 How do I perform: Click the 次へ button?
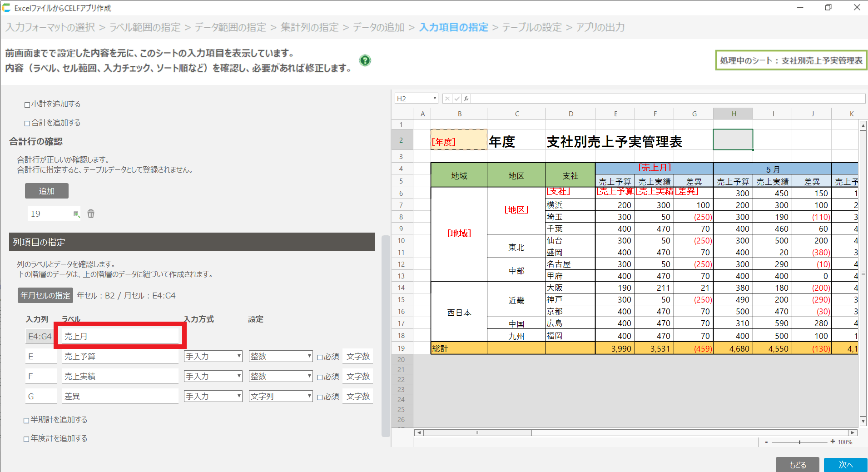(x=845, y=464)
